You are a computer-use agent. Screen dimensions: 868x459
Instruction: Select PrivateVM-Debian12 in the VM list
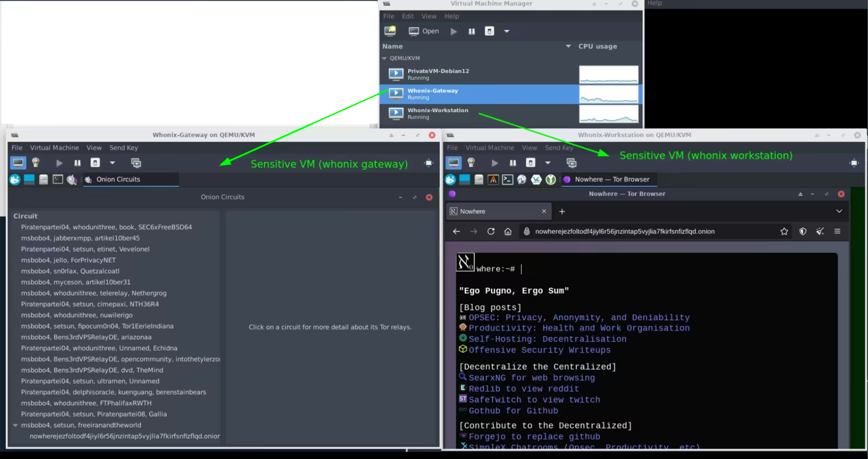[x=511, y=74]
